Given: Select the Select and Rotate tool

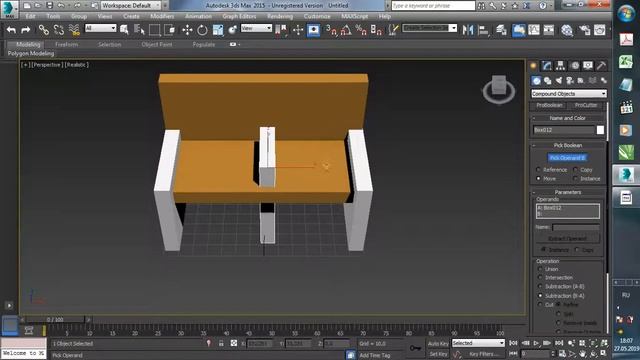Looking at the screenshot, I should 202,30.
